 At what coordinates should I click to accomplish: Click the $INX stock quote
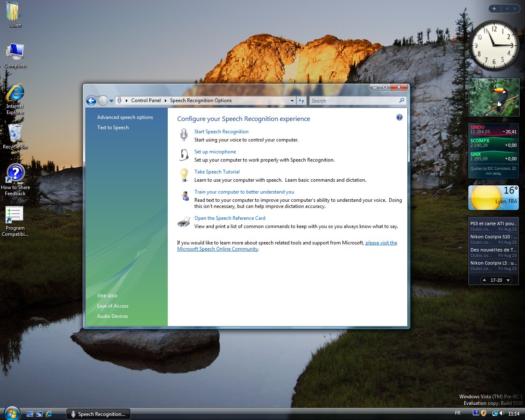tap(493, 157)
